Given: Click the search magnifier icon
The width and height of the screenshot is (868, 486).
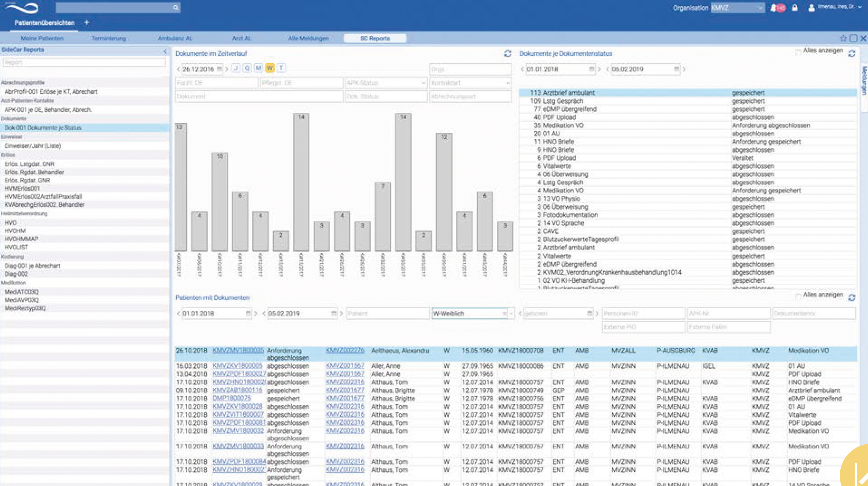Looking at the screenshot, I should point(175,7).
